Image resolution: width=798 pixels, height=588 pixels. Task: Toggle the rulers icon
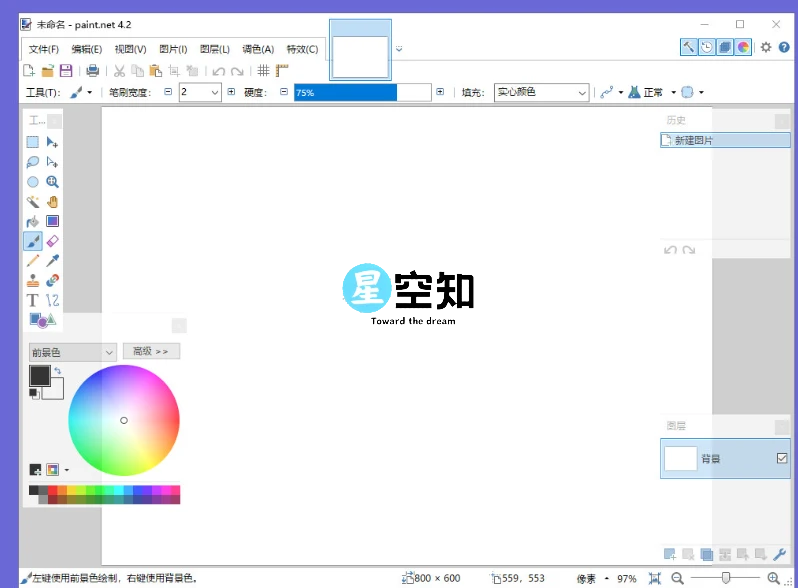[x=282, y=70]
